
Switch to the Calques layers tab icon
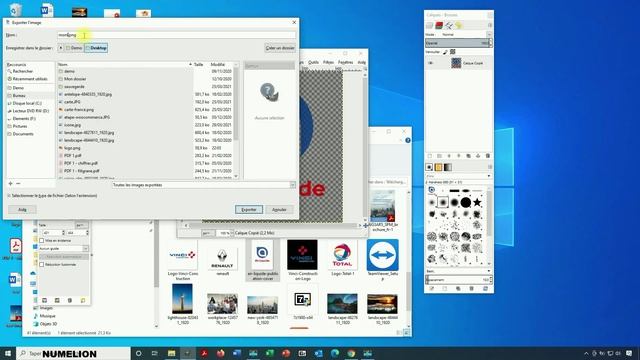429,26
